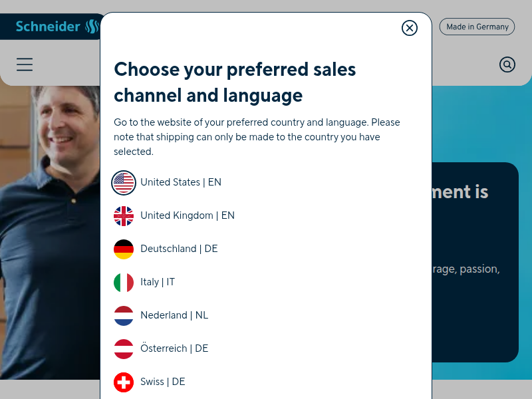Click the Italian flag icon
This screenshot has width=532, height=399.
pyautogui.click(x=124, y=282)
